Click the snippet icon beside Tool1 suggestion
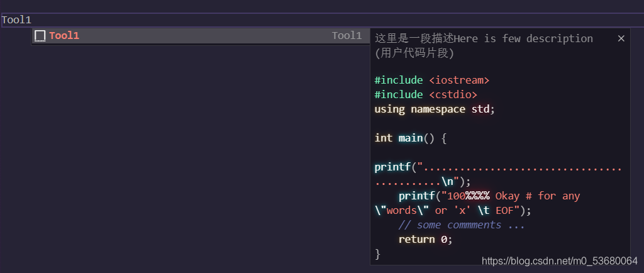The image size is (644, 273). (40, 36)
